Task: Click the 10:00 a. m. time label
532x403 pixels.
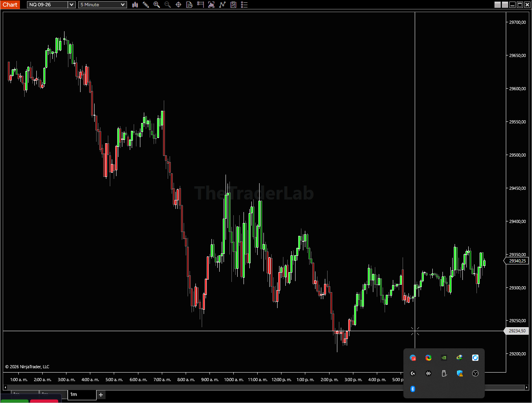Action: (x=234, y=380)
